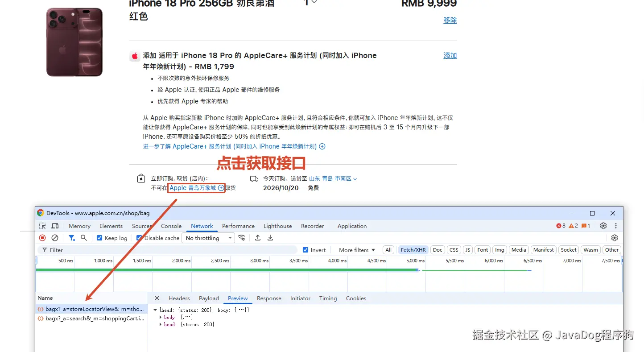The height and width of the screenshot is (352, 644).
Task: Select the bagx storeLocatorView request
Action: pyautogui.click(x=91, y=309)
